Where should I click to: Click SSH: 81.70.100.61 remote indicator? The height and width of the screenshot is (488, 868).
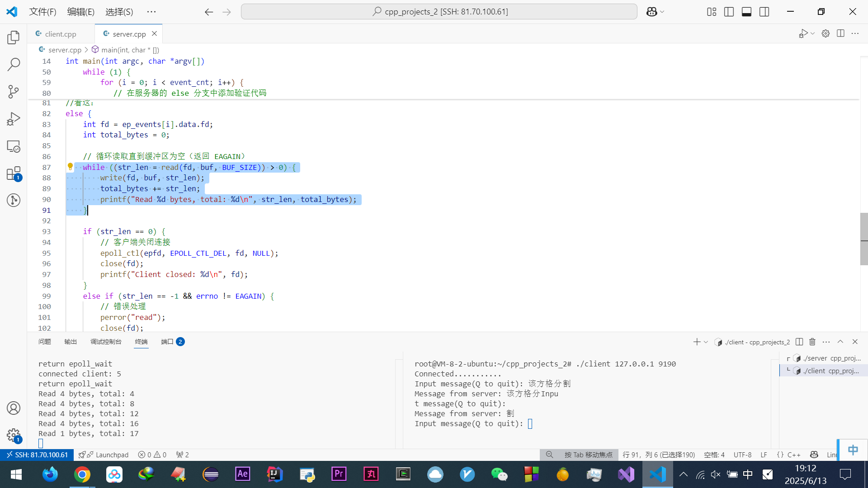click(37, 455)
